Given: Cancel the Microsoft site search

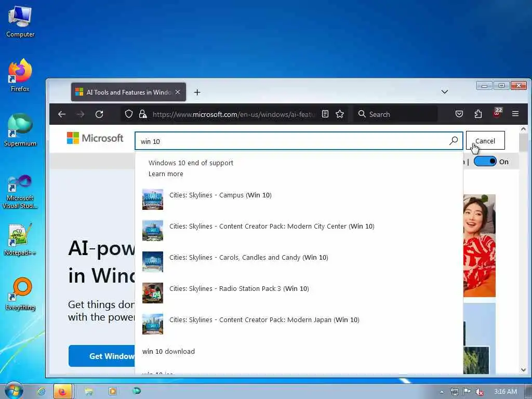Looking at the screenshot, I should click(x=485, y=140).
